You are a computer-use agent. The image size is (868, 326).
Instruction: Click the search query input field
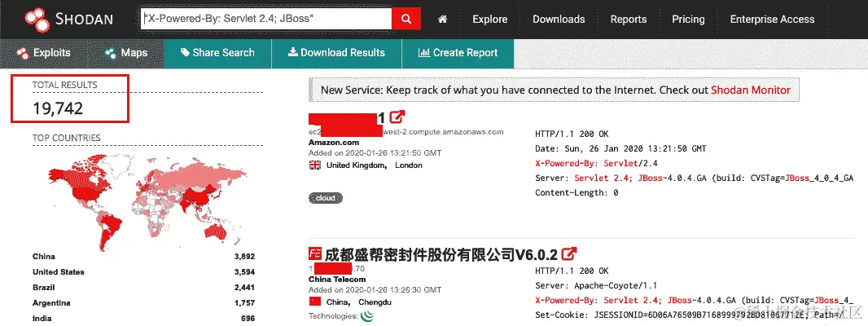[x=266, y=19]
